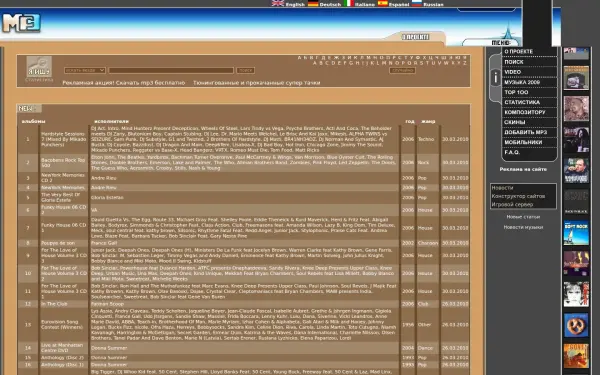Open 'Новости музыки' link
Screen dimensions: 600x375
(x=523, y=227)
